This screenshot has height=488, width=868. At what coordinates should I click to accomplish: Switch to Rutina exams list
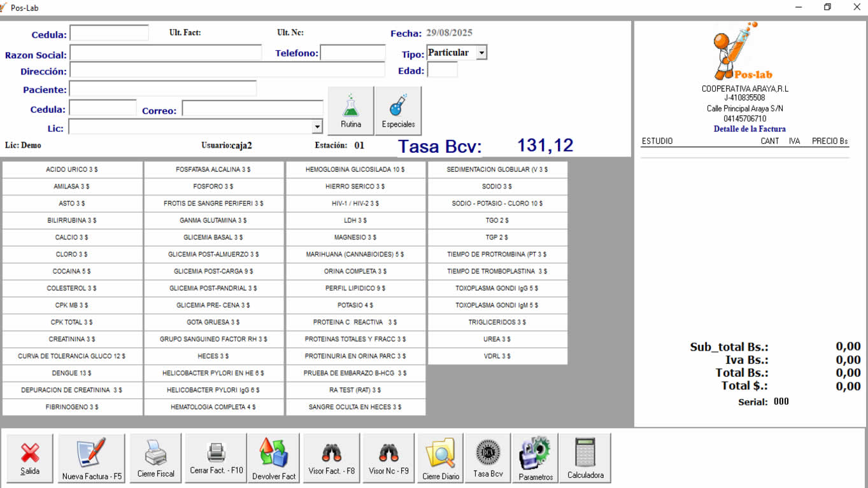[x=350, y=111]
